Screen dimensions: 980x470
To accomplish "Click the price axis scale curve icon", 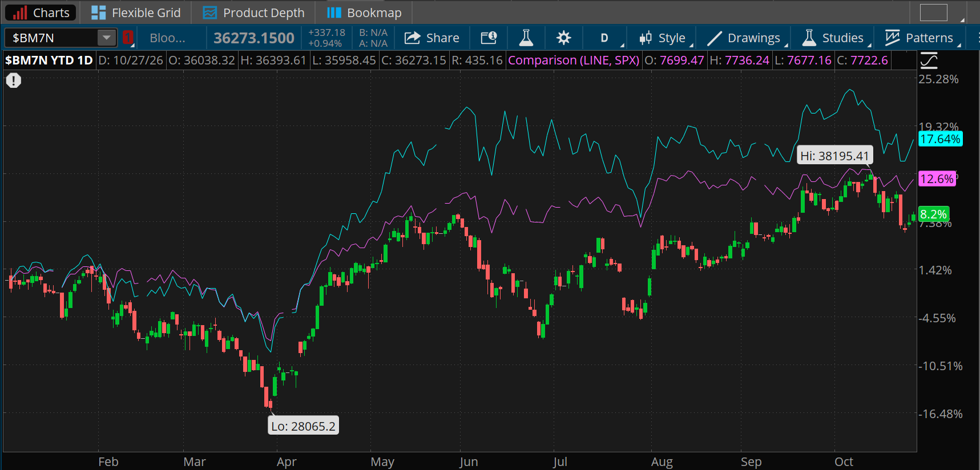I will (x=929, y=60).
